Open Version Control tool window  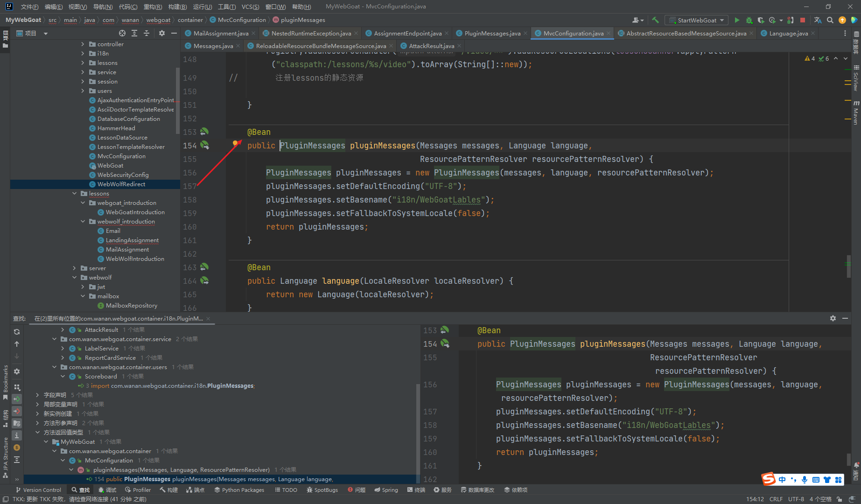point(38,490)
